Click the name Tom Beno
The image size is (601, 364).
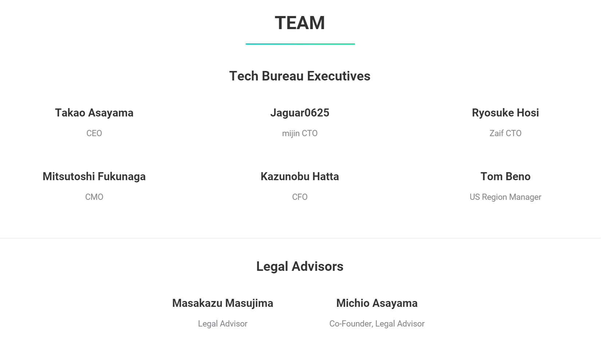(505, 177)
